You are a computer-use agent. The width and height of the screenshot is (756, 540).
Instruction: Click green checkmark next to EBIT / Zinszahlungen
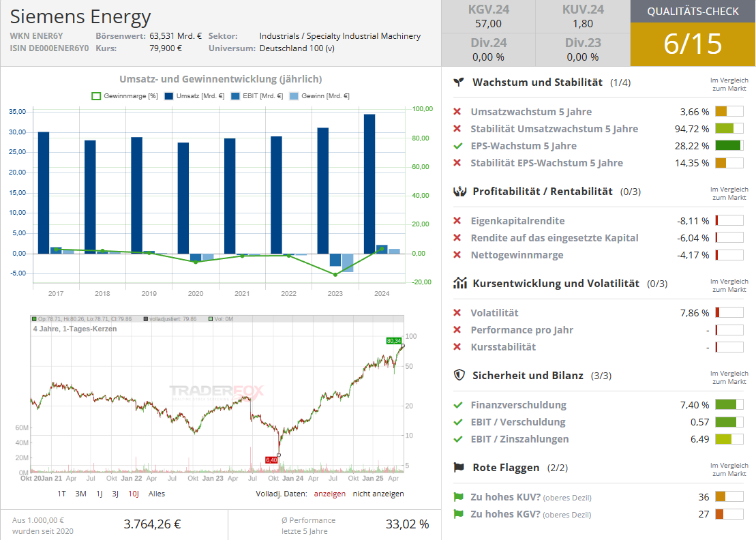[x=457, y=439]
